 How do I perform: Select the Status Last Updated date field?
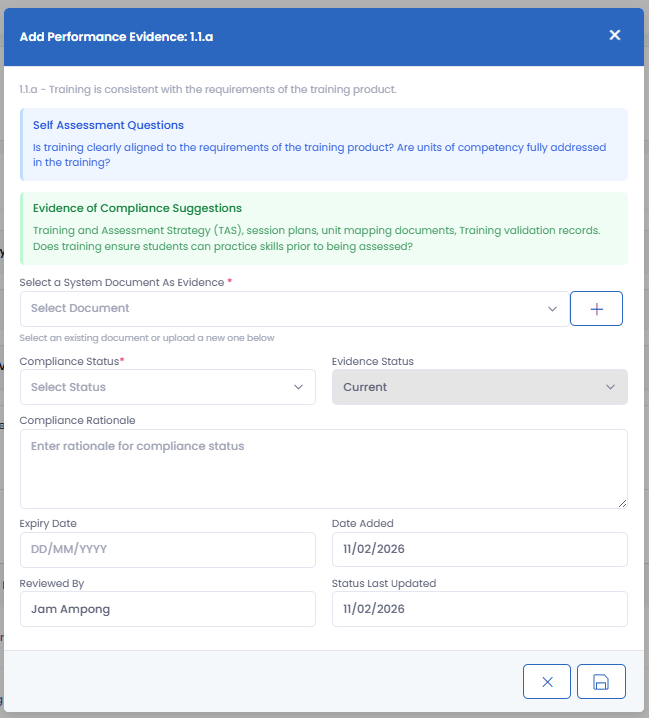click(479, 609)
